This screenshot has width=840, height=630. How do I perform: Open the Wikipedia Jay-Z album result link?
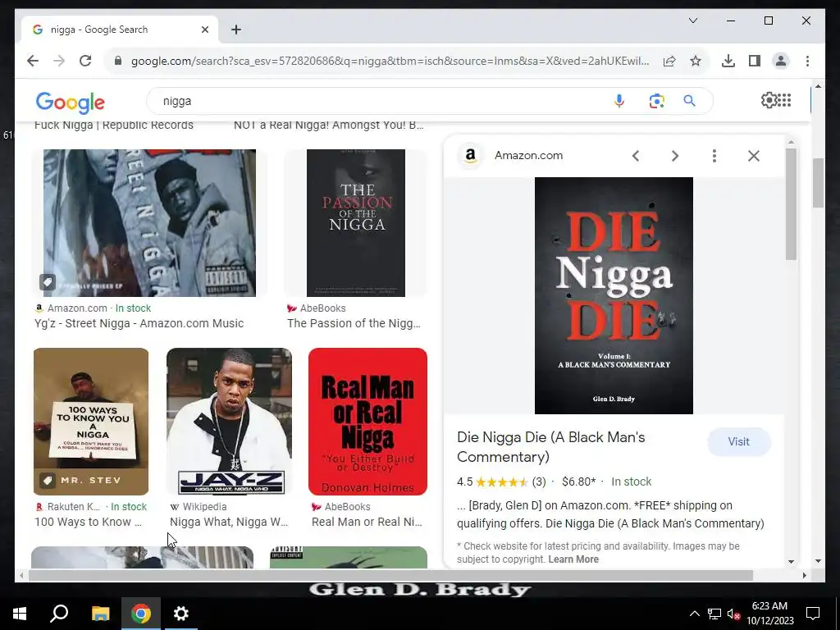(229, 522)
